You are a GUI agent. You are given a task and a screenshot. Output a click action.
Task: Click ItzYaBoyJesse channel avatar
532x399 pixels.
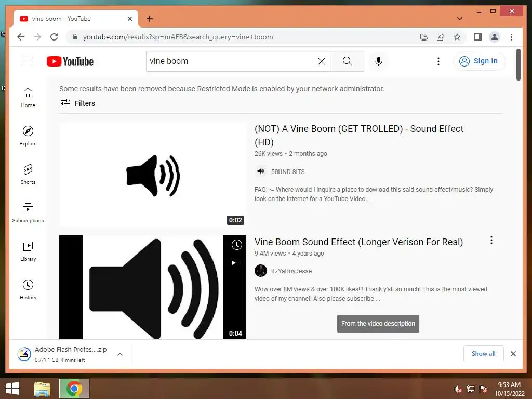click(x=261, y=271)
